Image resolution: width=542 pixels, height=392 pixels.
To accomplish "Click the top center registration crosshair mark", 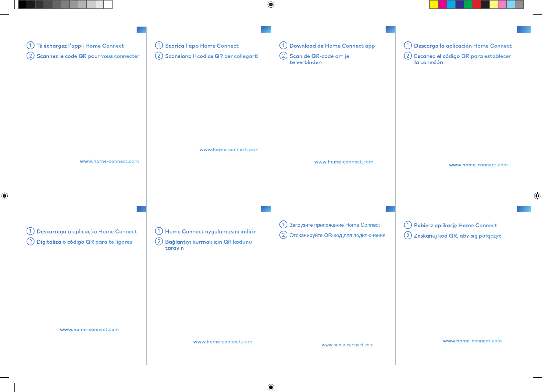I will point(271,5).
